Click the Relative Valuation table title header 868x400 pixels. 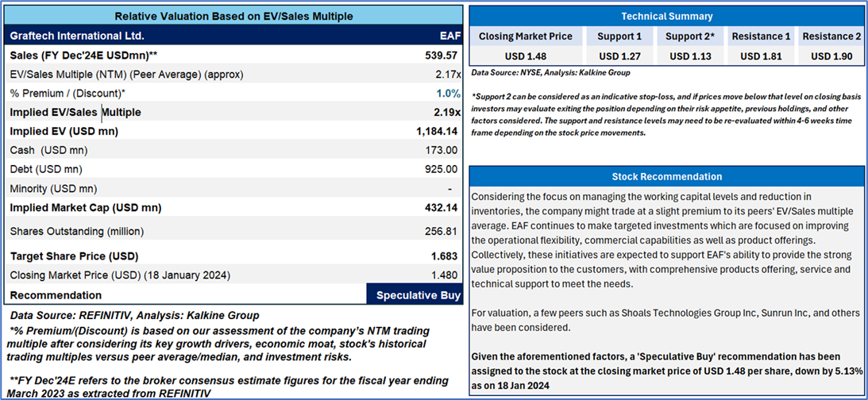tap(233, 16)
